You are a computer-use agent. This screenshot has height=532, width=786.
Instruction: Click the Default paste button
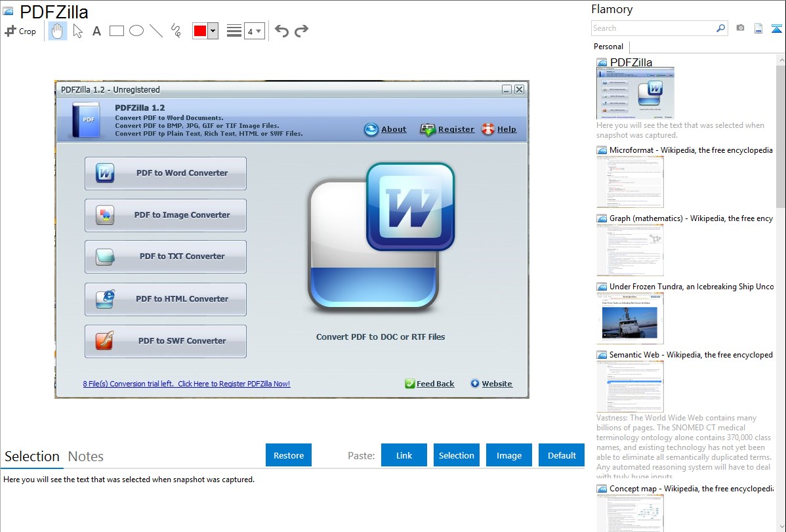click(562, 455)
